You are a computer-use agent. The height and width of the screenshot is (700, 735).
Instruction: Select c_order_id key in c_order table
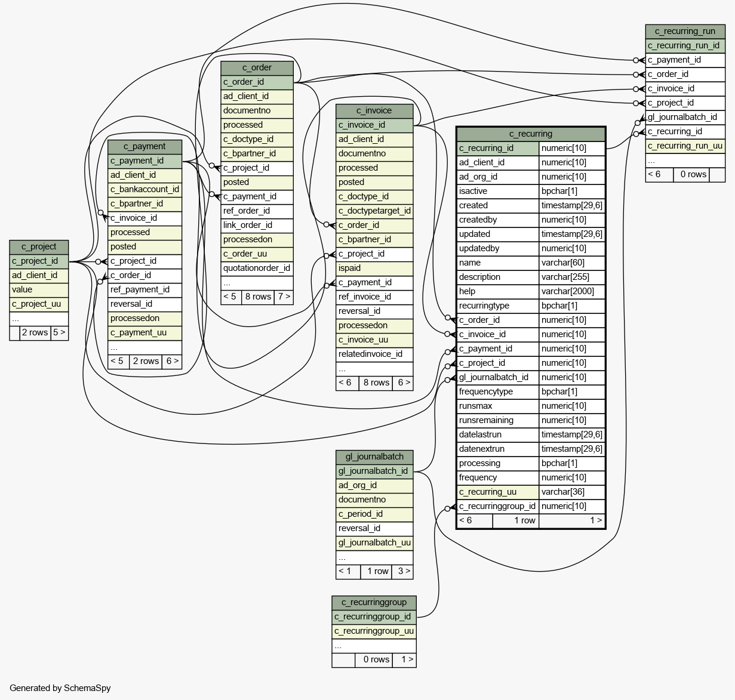pos(257,82)
